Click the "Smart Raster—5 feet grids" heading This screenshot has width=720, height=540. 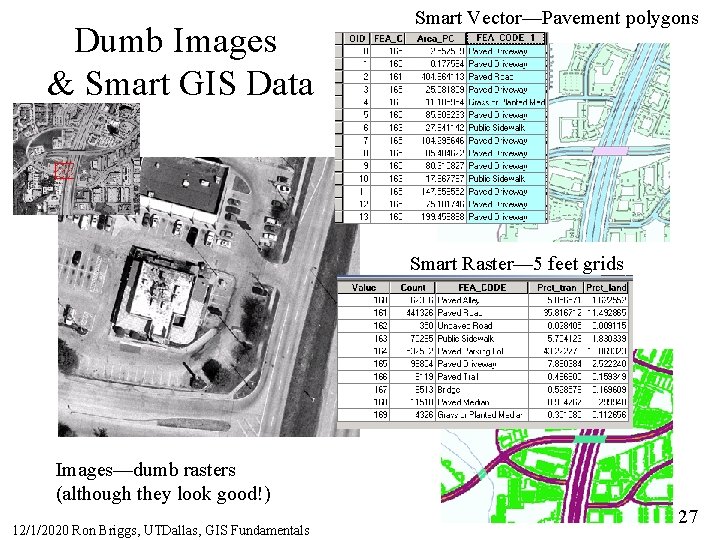click(x=517, y=264)
